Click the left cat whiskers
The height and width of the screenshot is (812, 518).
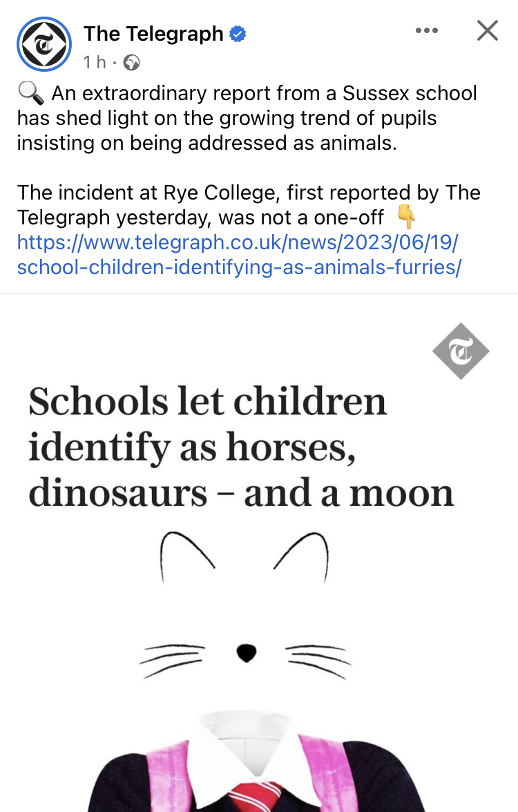point(173,658)
